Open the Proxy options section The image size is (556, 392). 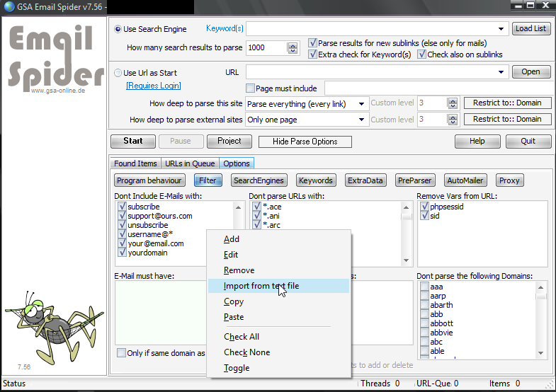click(509, 180)
